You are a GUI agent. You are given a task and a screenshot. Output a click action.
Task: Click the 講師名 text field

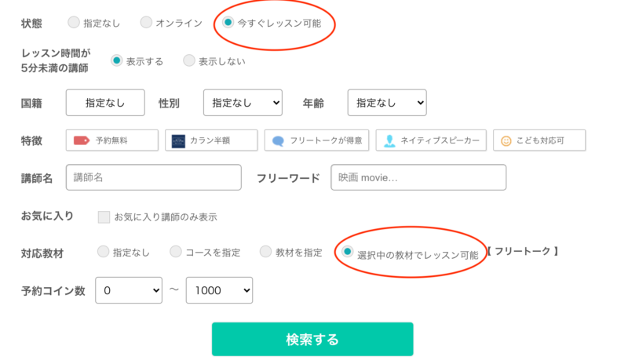pyautogui.click(x=154, y=177)
